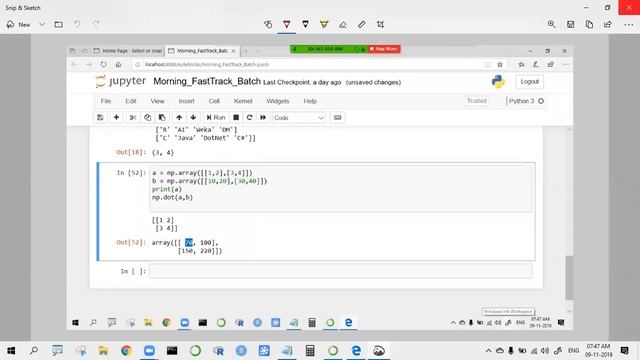Switch to Morning_FastTrack_Batch browser tab

[x=202, y=51]
